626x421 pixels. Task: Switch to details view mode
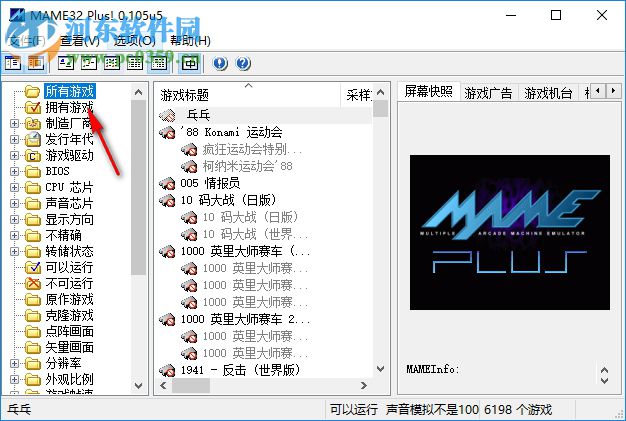[135, 63]
